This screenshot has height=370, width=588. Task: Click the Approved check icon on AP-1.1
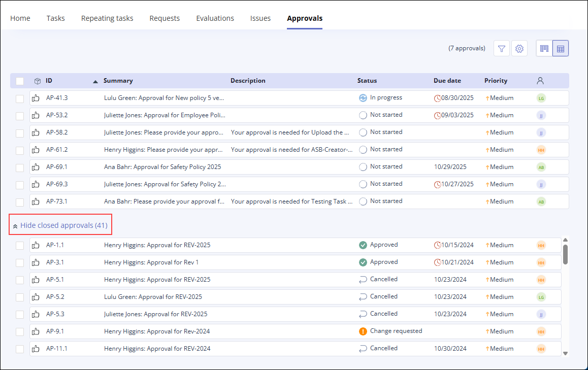pyautogui.click(x=363, y=245)
